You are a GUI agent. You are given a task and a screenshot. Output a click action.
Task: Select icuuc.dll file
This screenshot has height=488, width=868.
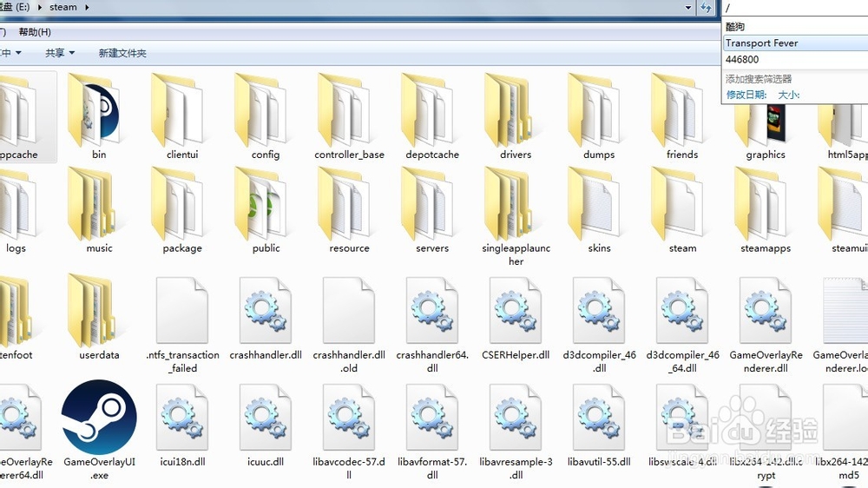click(x=266, y=425)
